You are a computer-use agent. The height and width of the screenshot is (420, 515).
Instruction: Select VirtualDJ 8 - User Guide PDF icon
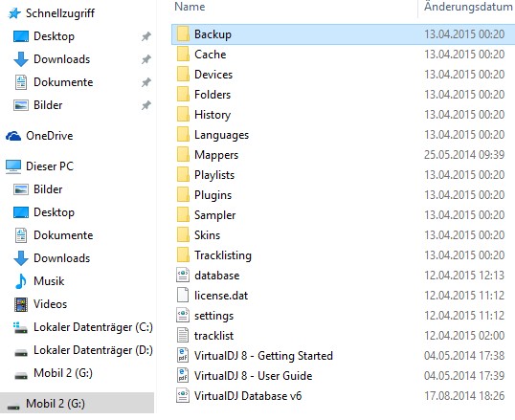click(x=183, y=376)
